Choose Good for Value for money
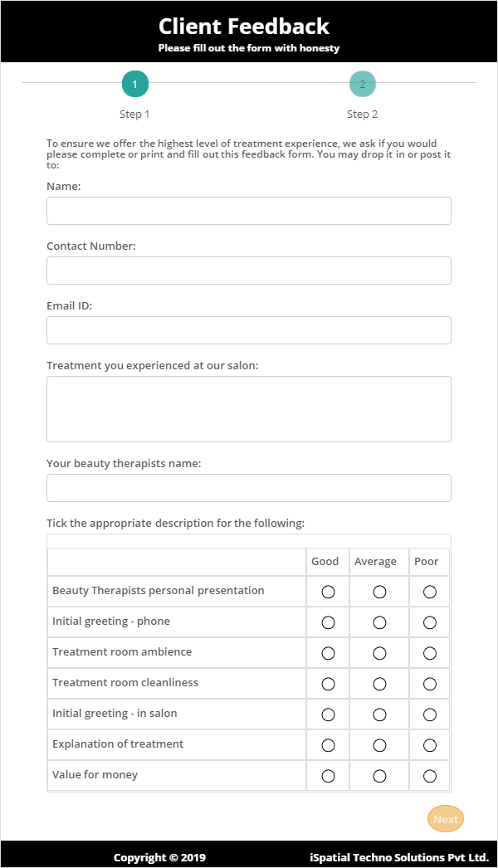This screenshot has height=868, width=498. click(328, 776)
